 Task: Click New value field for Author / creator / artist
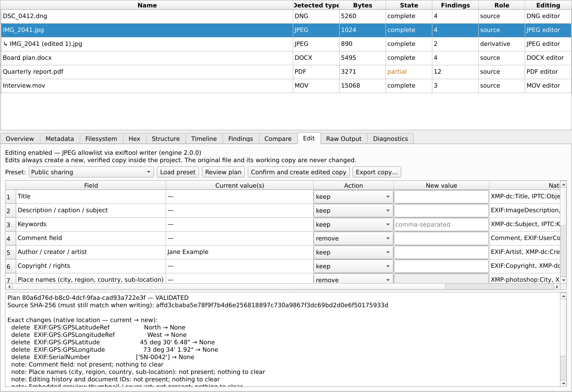(441, 252)
